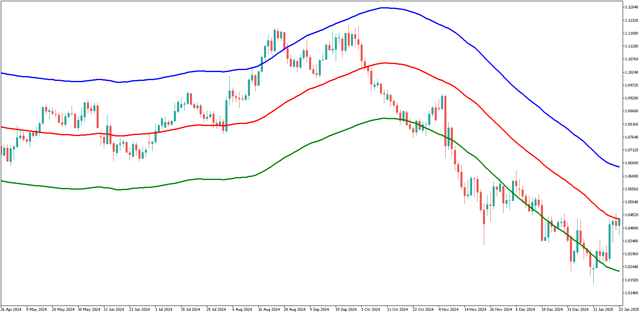
Task: Select the 6 Aug 2024 date
Action: [x=242, y=310]
